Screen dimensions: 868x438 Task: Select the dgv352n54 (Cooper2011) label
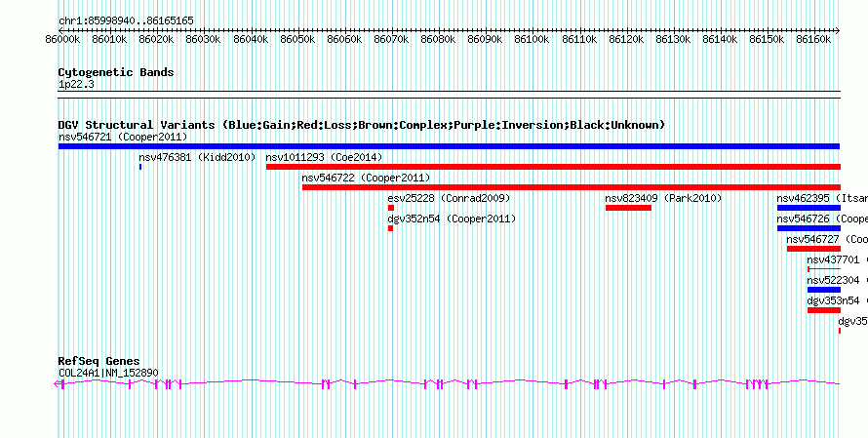[452, 219]
